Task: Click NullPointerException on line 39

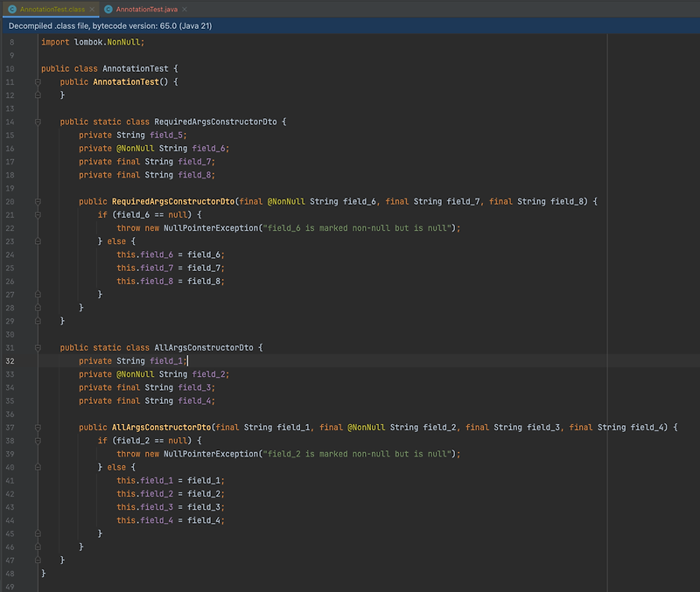Action: point(210,454)
